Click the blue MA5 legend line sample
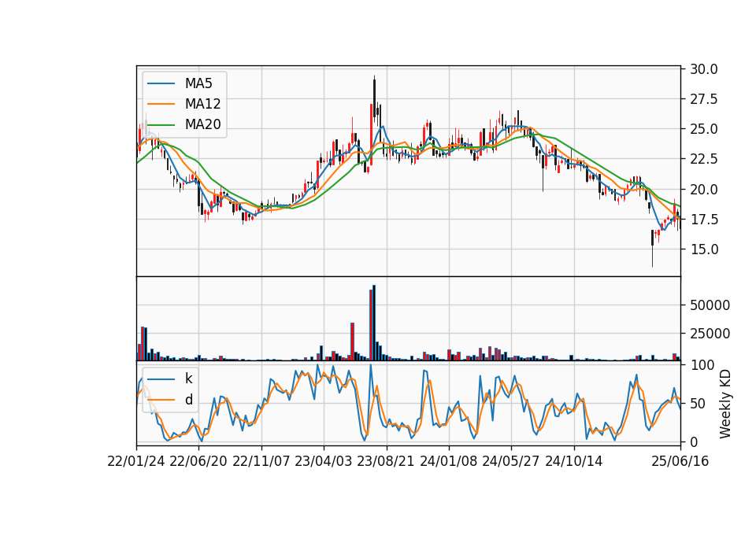This screenshot has height=543, width=756. (x=161, y=83)
